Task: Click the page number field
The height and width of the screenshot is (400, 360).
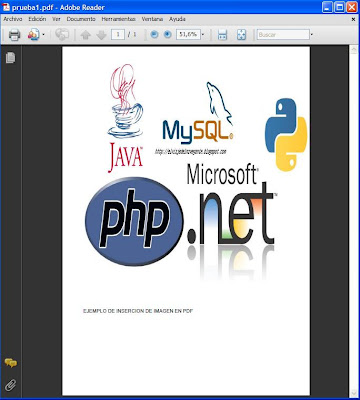Action: click(118, 34)
